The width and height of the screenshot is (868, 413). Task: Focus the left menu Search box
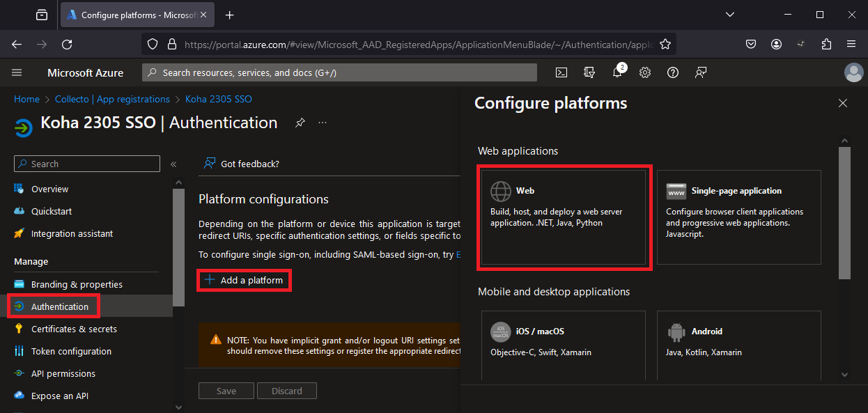click(x=87, y=164)
